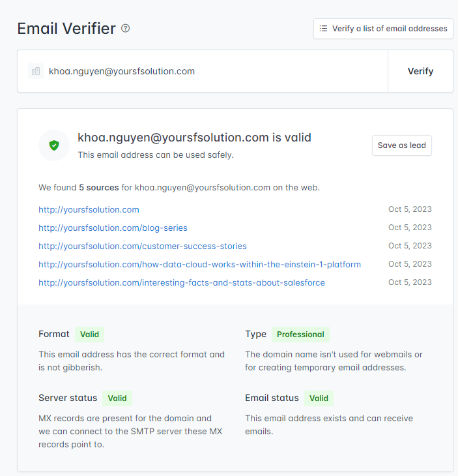Viewport: 458px width, 476px height.
Task: Focus the email address input field
Action: pyautogui.click(x=208, y=71)
